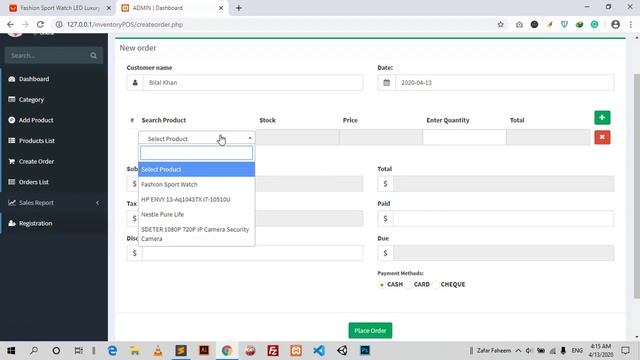Click the Place Order button
This screenshot has width=640, height=360.
[370, 331]
